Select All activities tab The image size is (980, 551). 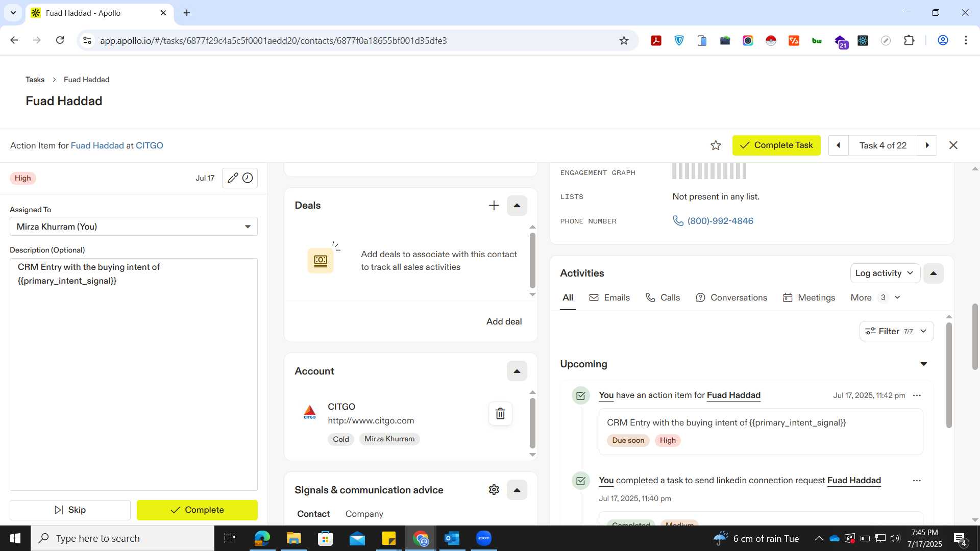coord(568,297)
